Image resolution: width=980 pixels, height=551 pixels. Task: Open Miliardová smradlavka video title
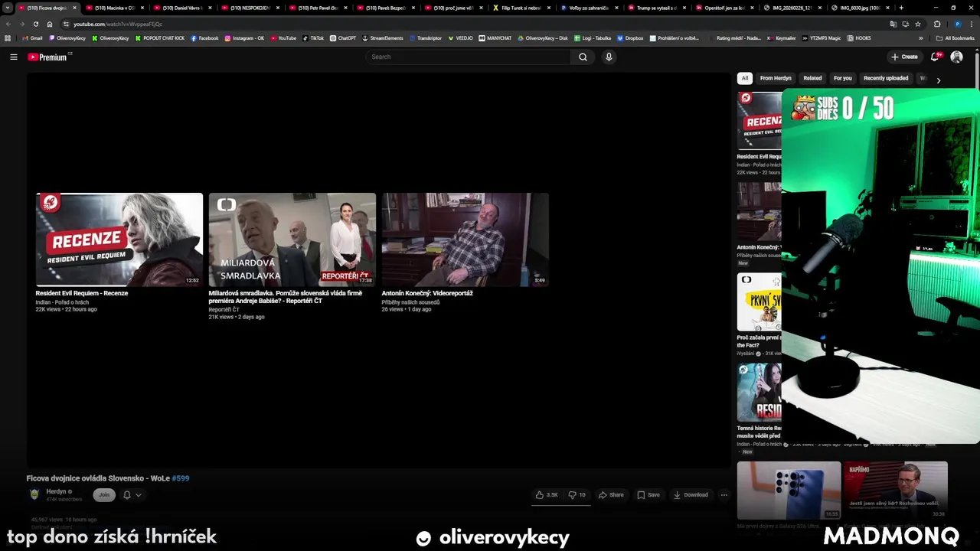click(x=286, y=297)
